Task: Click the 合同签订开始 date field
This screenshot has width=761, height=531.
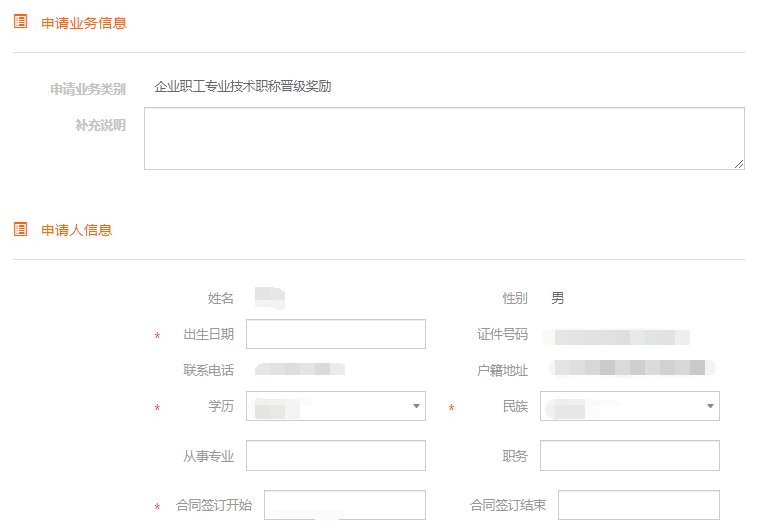Action: 344,506
